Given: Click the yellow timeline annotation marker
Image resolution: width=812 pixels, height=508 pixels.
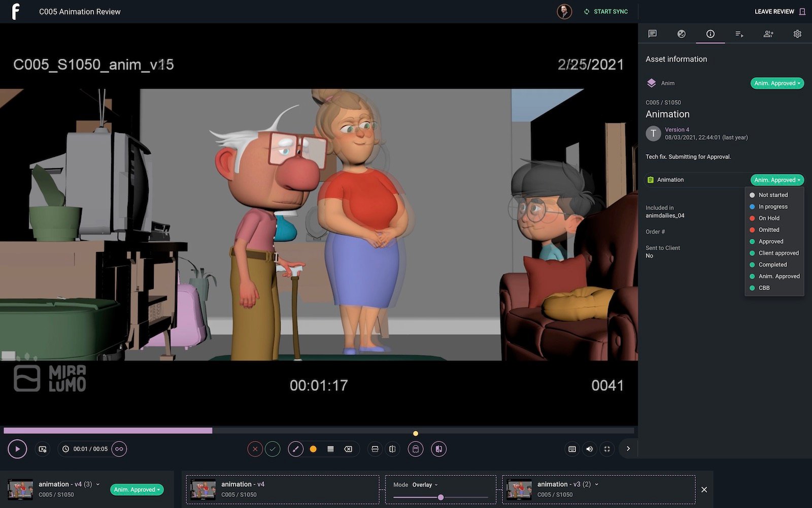Looking at the screenshot, I should (x=416, y=433).
